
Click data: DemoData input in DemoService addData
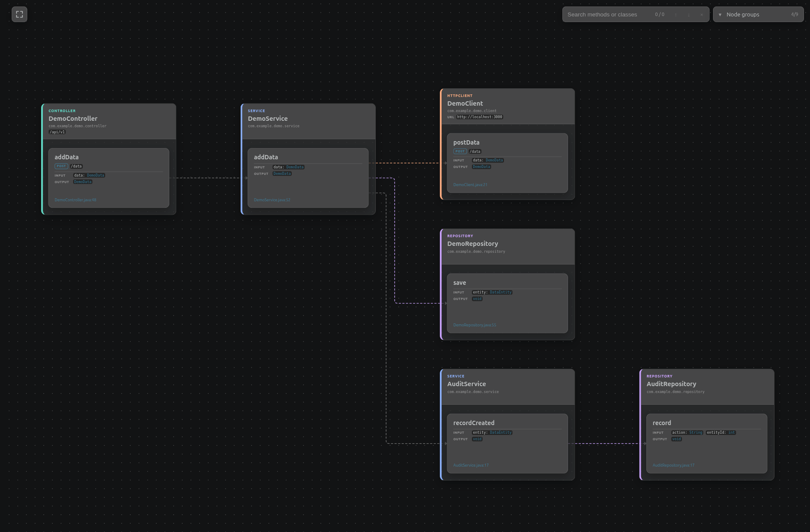(x=288, y=167)
